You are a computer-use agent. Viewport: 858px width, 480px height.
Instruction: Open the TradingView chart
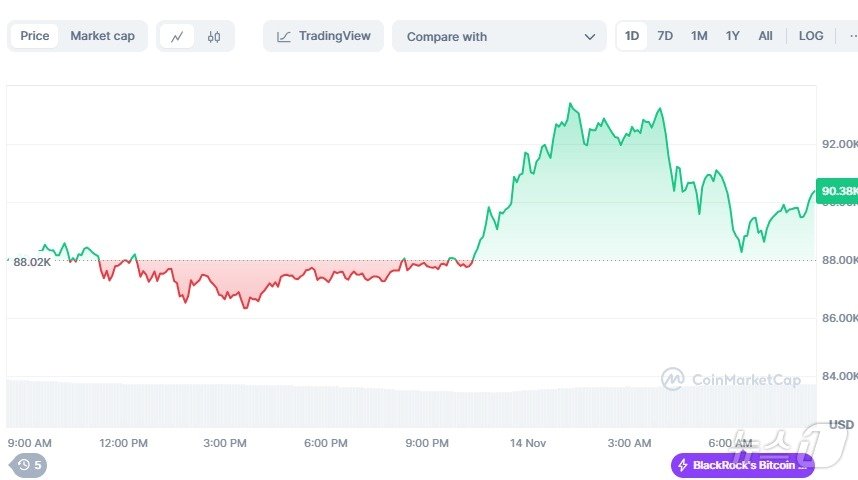[323, 36]
